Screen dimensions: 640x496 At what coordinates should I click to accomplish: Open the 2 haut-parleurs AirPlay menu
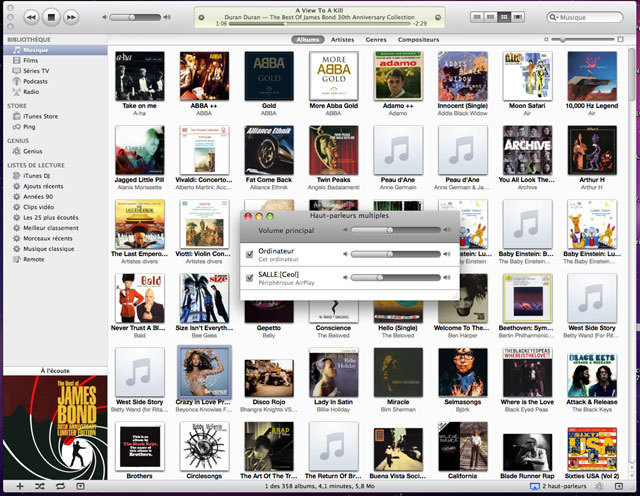click(558, 486)
